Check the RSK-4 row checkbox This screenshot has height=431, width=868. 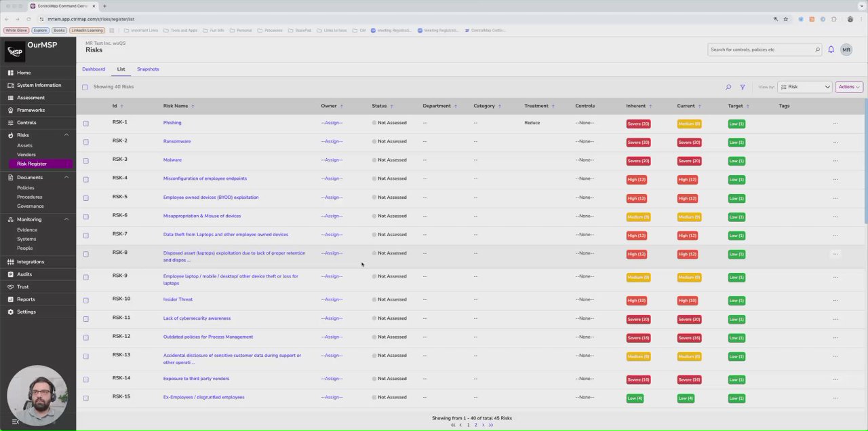coord(85,179)
